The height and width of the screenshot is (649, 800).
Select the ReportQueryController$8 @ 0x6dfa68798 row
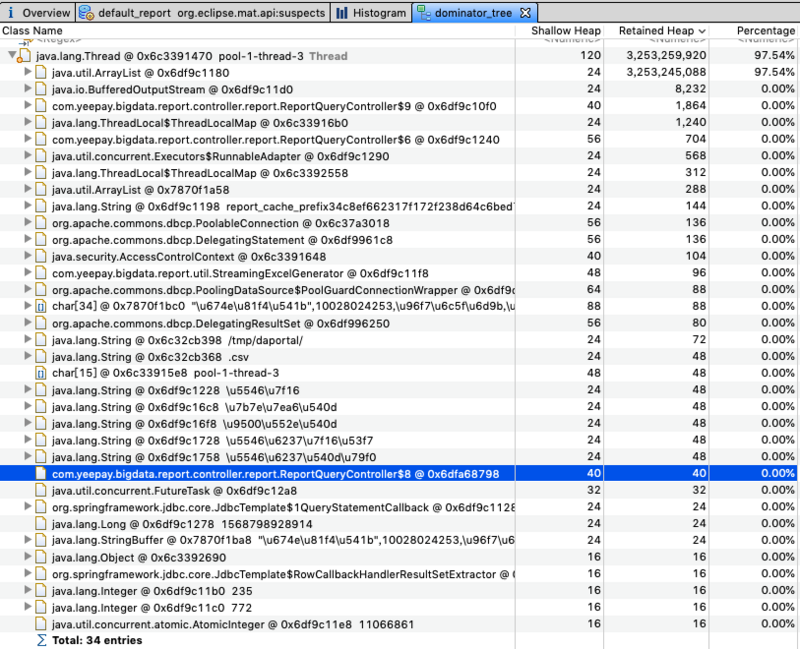(400, 474)
